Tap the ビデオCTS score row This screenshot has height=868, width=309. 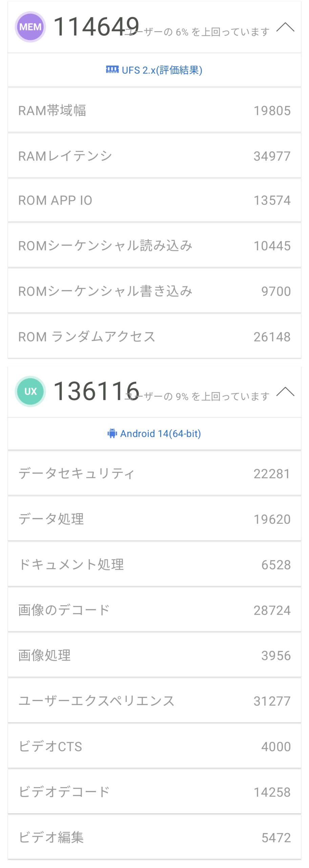pyautogui.click(x=154, y=746)
